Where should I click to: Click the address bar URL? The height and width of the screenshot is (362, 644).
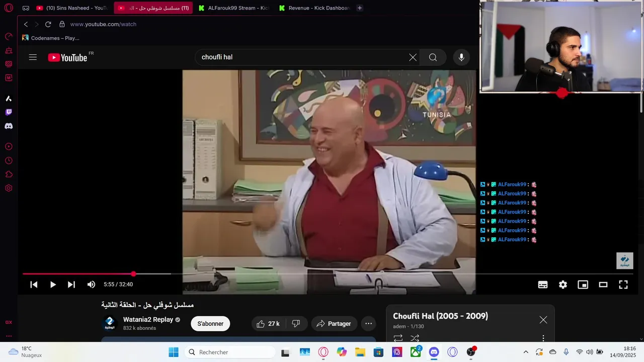[x=103, y=24]
